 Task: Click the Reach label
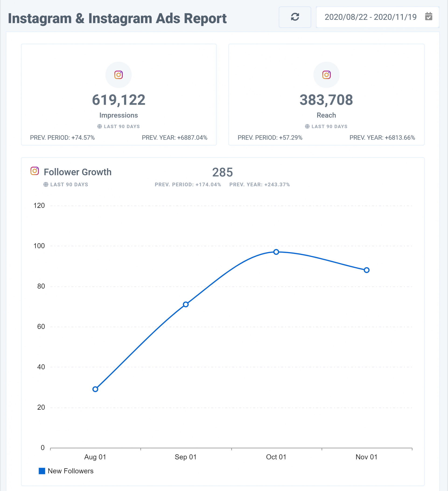pos(326,115)
